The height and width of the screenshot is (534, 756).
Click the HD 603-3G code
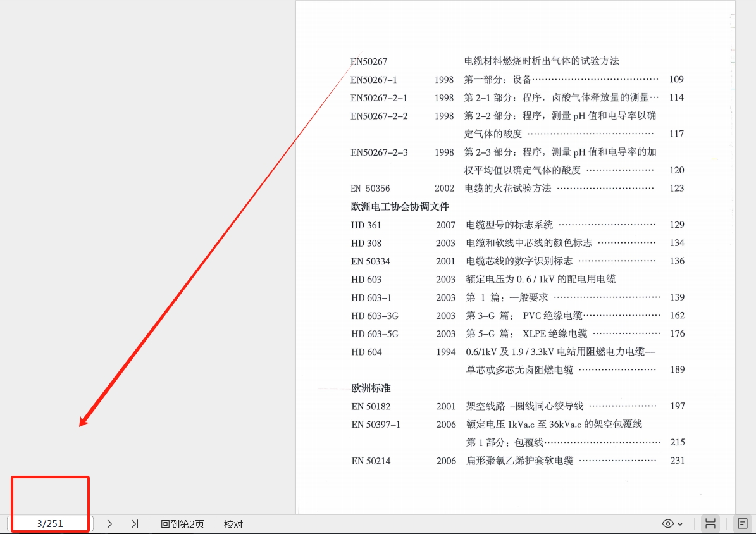375,316
